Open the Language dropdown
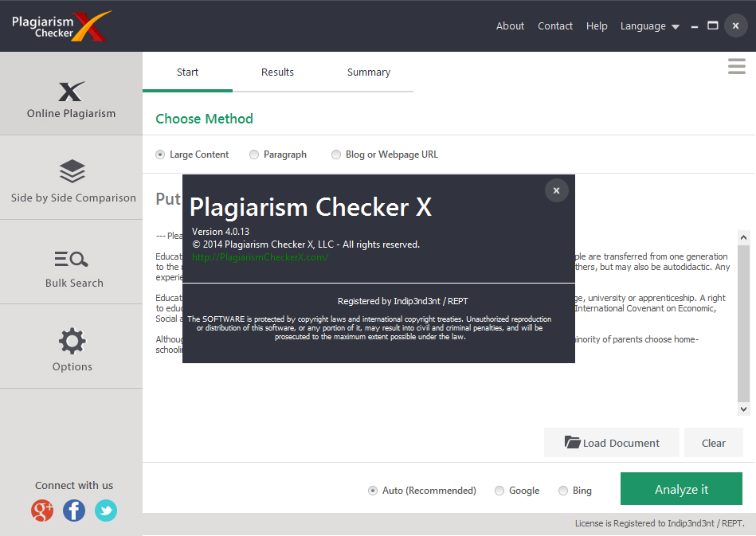The height and width of the screenshot is (536, 756). coord(649,26)
